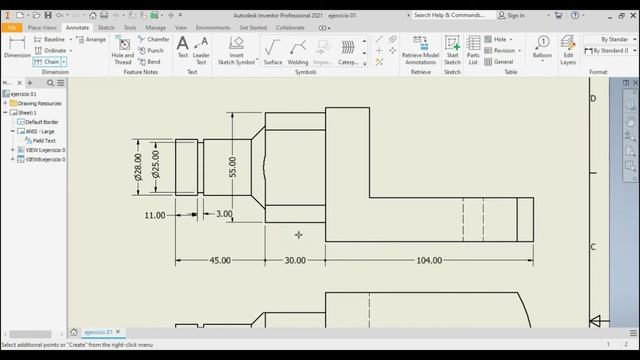
Task: Switch to the View ribbon tab
Action: 181,28
